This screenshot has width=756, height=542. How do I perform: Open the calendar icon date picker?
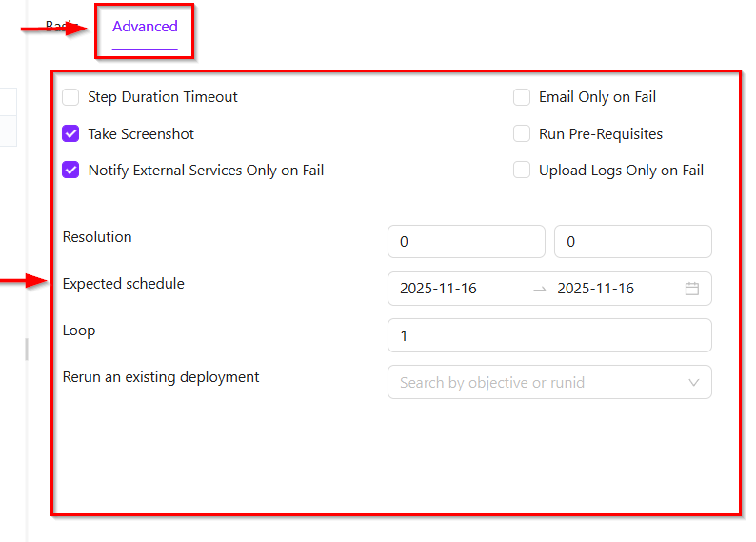pos(692,289)
